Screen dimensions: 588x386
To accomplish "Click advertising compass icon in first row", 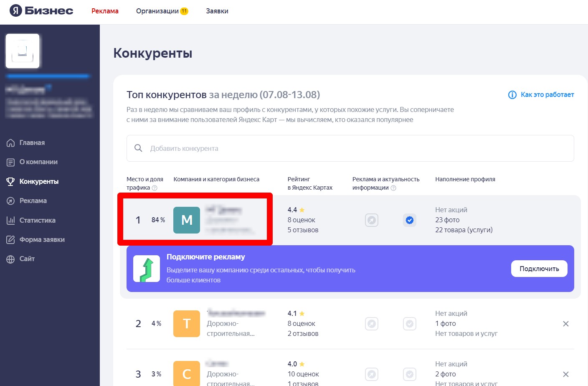I will (x=371, y=220).
